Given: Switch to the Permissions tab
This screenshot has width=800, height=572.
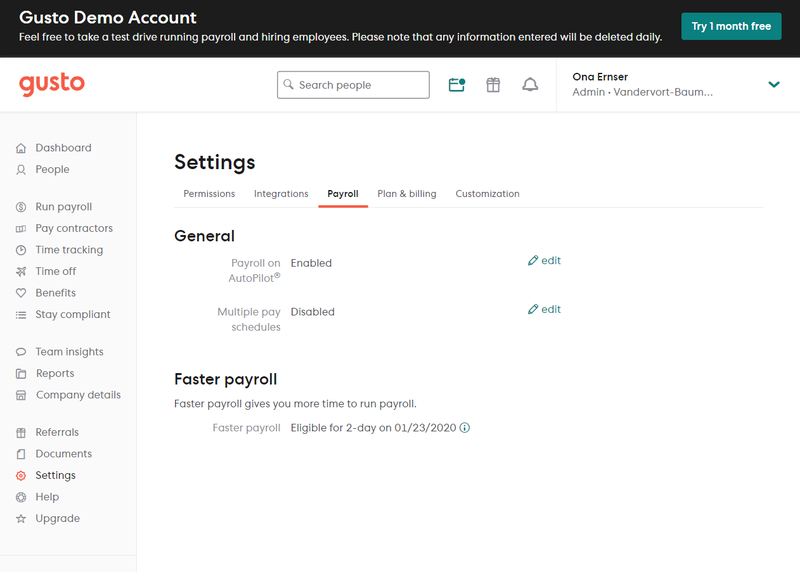Looking at the screenshot, I should click(x=209, y=194).
